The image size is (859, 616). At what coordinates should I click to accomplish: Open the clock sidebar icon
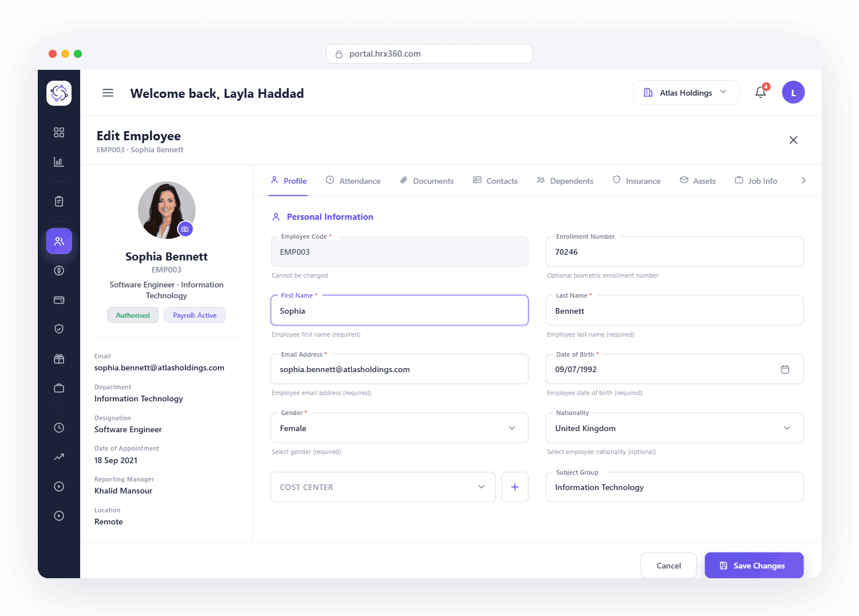(x=59, y=428)
